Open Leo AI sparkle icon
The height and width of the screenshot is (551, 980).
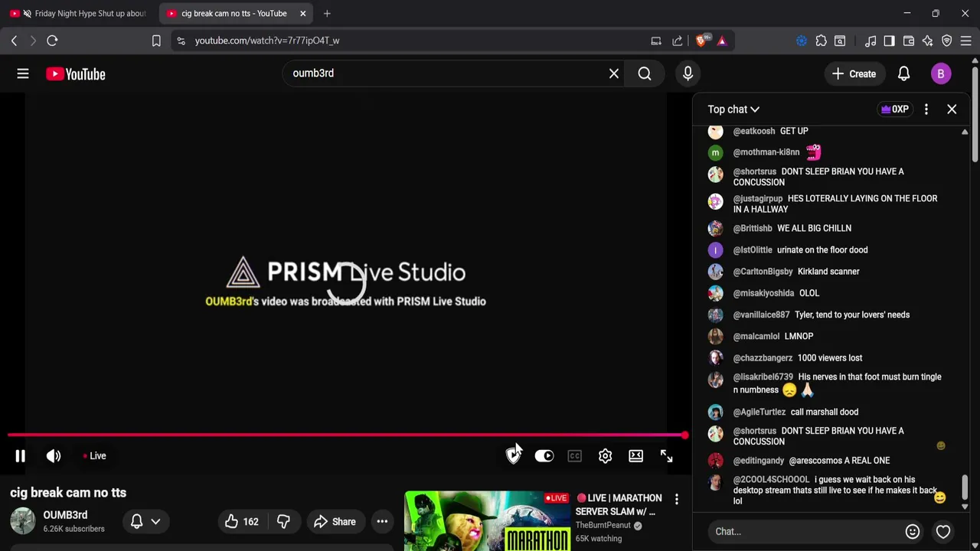(x=928, y=41)
